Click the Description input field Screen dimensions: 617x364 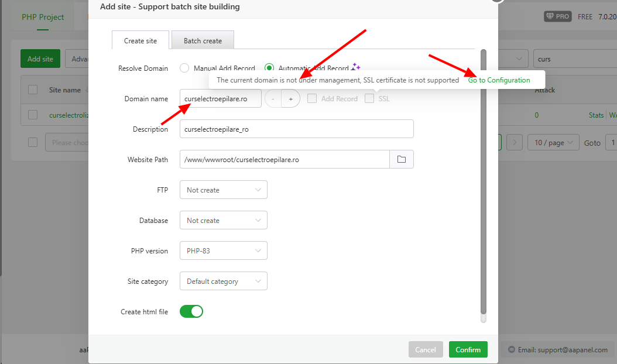[x=296, y=129]
